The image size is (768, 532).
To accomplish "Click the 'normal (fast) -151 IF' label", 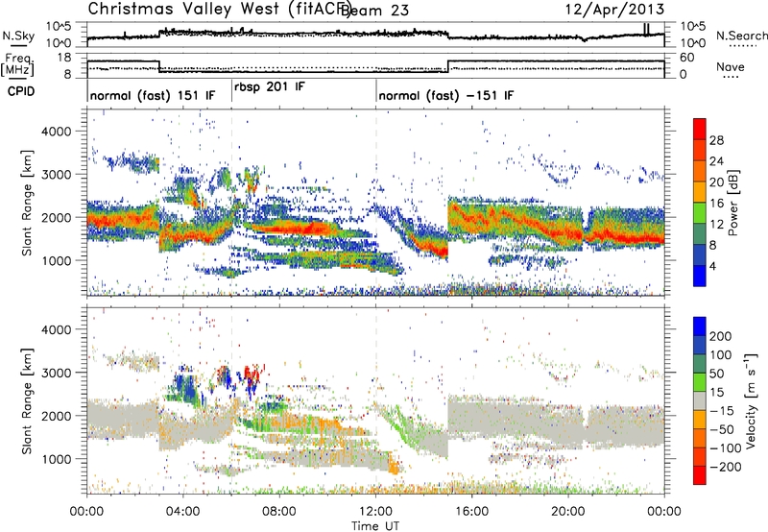I will point(446,95).
